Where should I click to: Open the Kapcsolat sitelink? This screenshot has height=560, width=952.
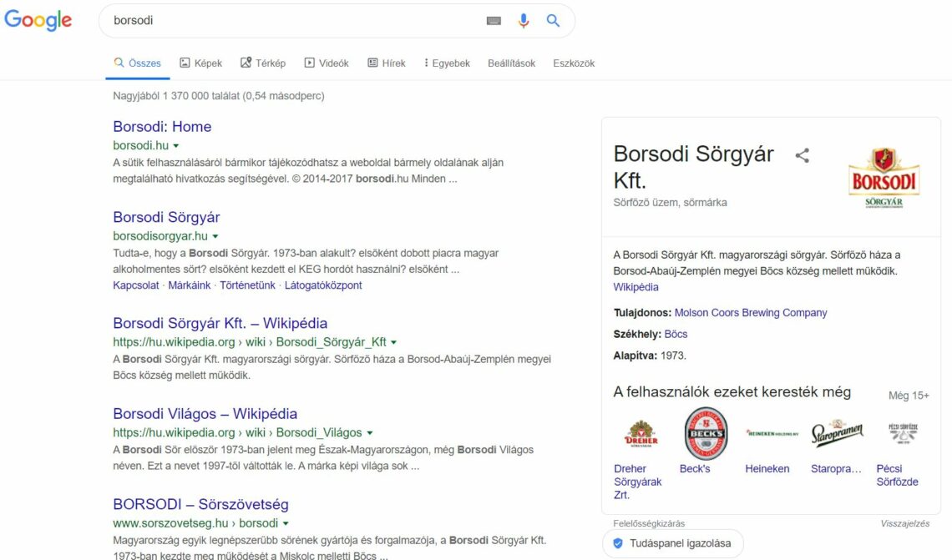[x=136, y=285]
